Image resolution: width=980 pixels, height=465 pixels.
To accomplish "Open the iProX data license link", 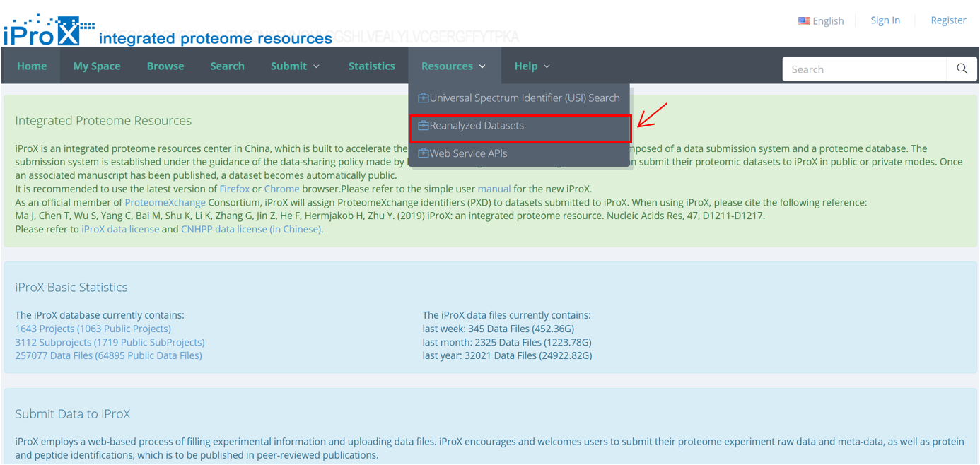I will point(120,229).
